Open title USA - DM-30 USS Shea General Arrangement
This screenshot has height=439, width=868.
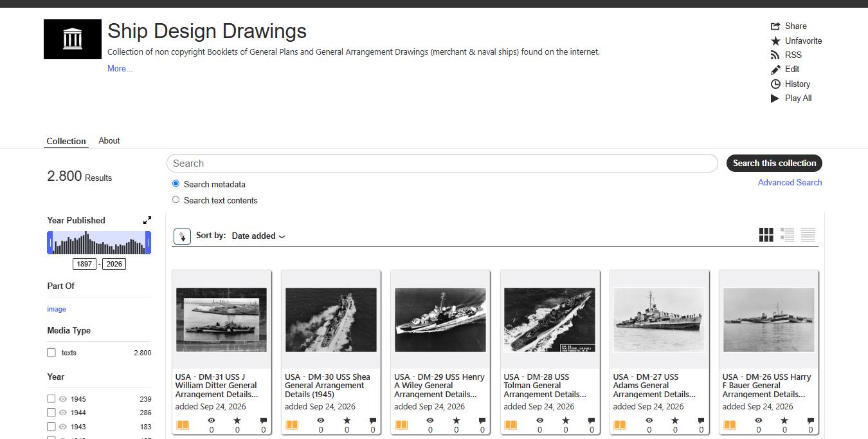click(x=328, y=386)
